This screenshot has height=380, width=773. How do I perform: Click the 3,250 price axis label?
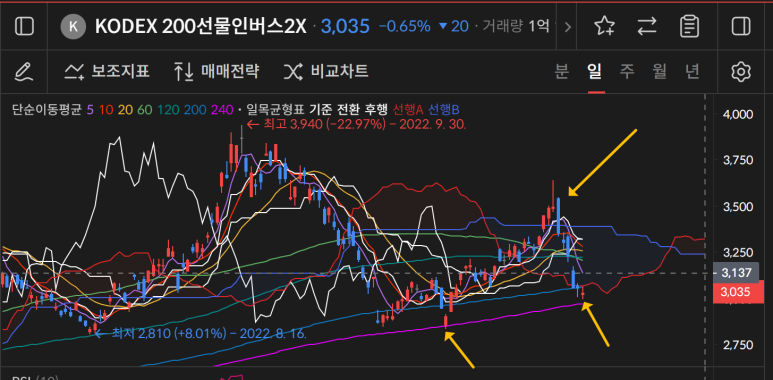click(x=737, y=253)
